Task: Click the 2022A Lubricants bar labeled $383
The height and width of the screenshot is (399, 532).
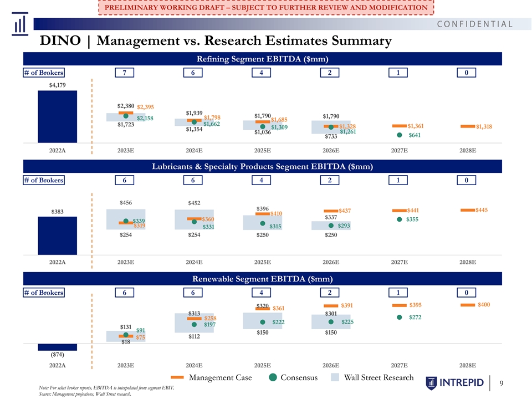Action: [57, 236]
